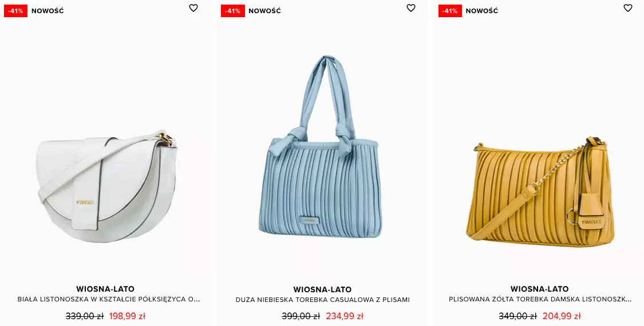Click NOWOŚĆ label on white bag
Screen dimensions: 644x326
(48, 11)
